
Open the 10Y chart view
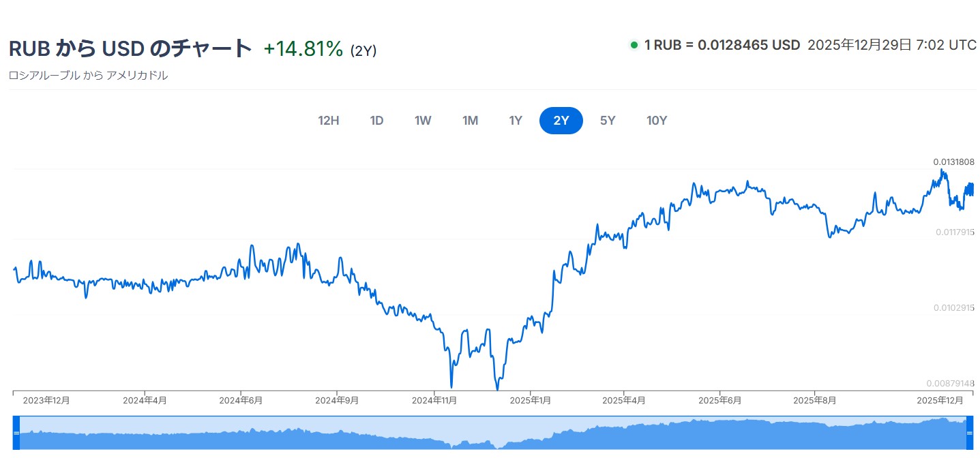click(x=657, y=121)
